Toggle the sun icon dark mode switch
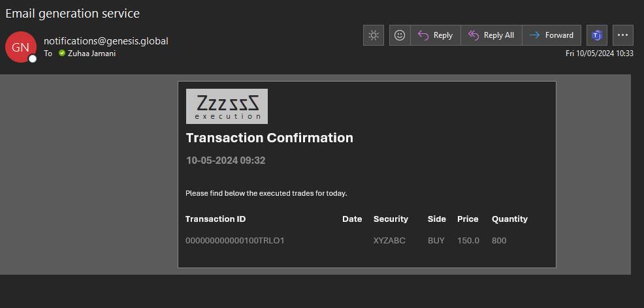644x308 pixels. [374, 35]
